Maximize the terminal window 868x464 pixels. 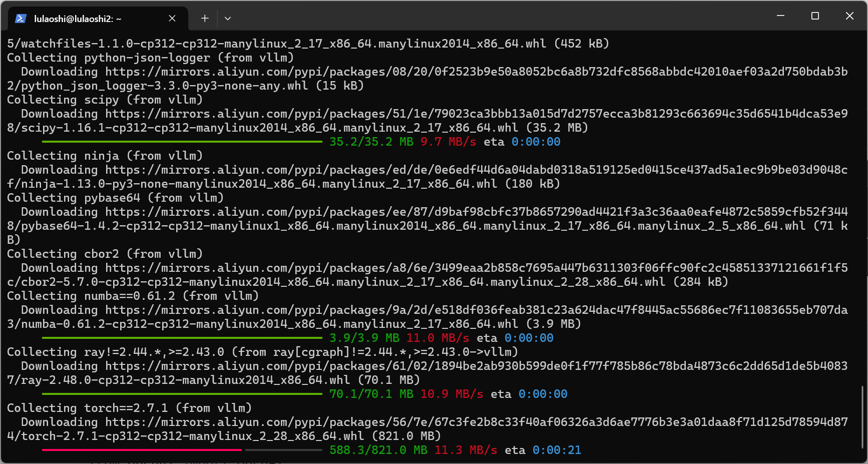pyautogui.click(x=815, y=16)
